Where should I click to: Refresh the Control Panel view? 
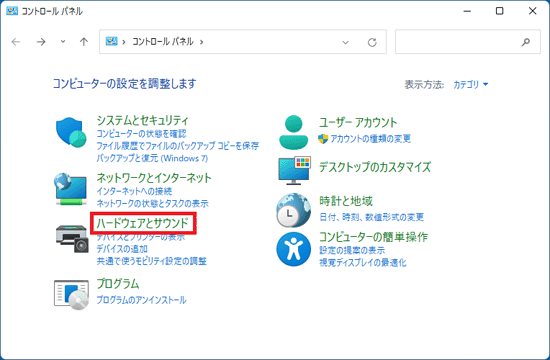[372, 42]
